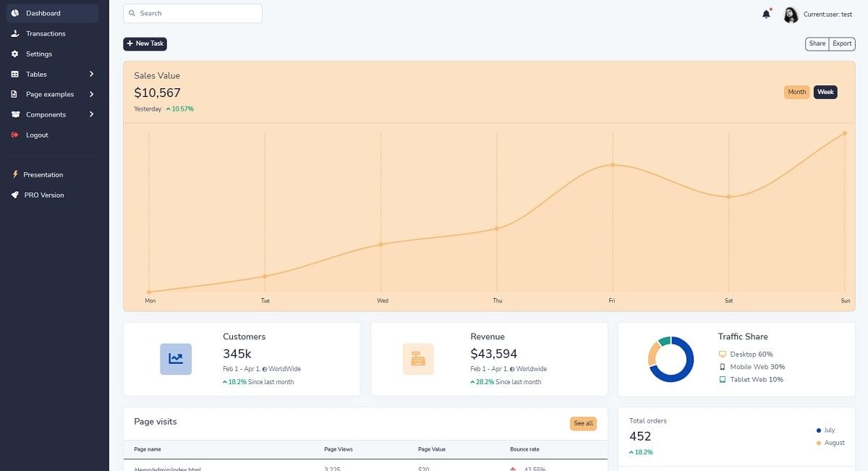
Task: Click the Presentation lightning icon
Action: click(15, 174)
